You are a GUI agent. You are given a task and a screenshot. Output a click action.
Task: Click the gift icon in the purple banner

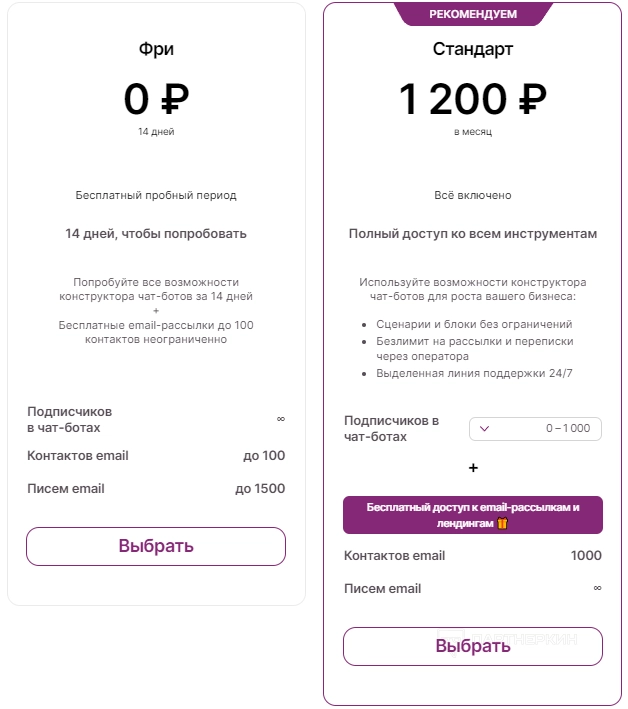pyautogui.click(x=503, y=523)
